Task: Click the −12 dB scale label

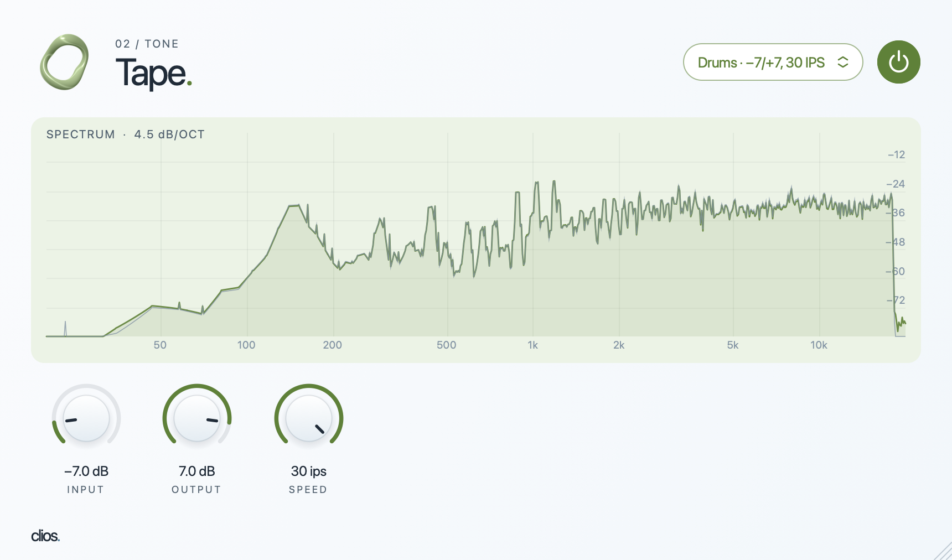Action: [x=897, y=155]
